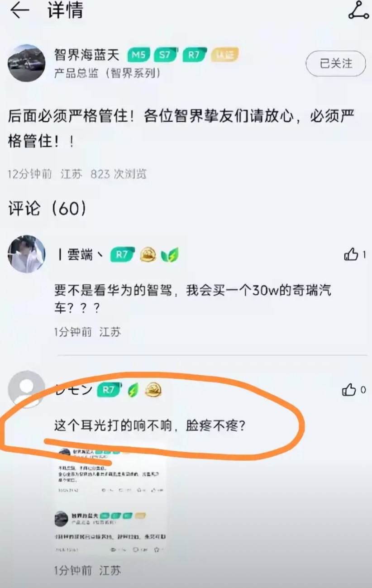
Task: Tap the 评论 (60) comments heading
Action: click(47, 208)
